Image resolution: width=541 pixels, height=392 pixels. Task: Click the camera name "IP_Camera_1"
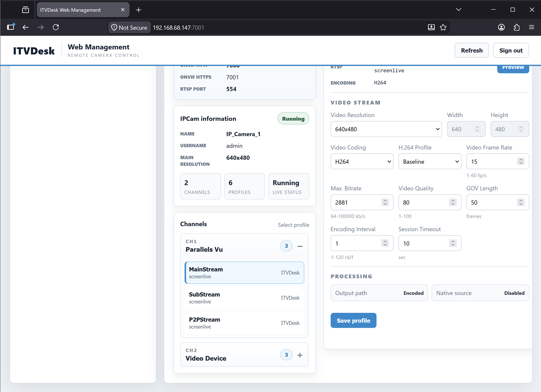click(243, 134)
